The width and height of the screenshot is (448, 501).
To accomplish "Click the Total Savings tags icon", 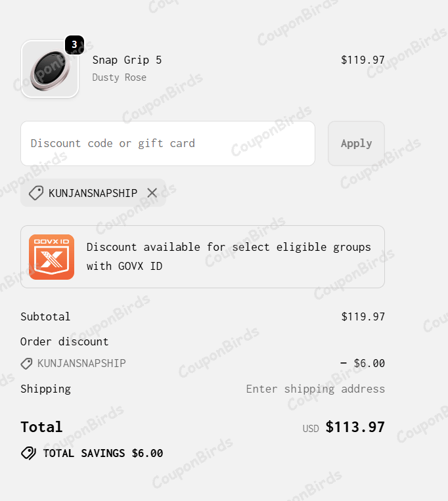I will tap(28, 453).
